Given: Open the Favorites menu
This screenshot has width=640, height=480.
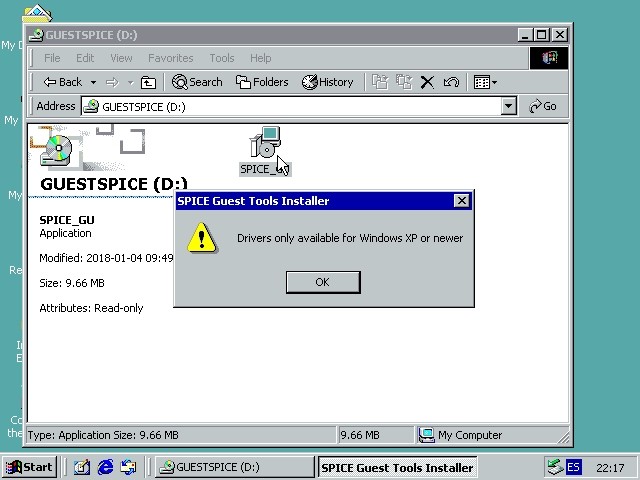Looking at the screenshot, I should point(171,58).
